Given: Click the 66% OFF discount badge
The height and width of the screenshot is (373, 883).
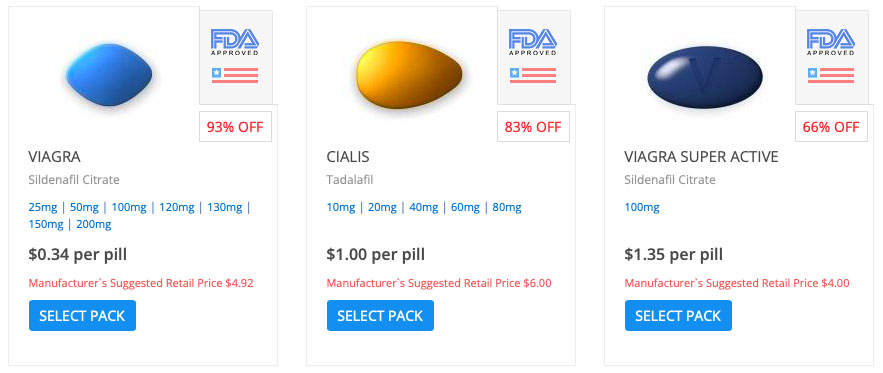Looking at the screenshot, I should [x=831, y=127].
